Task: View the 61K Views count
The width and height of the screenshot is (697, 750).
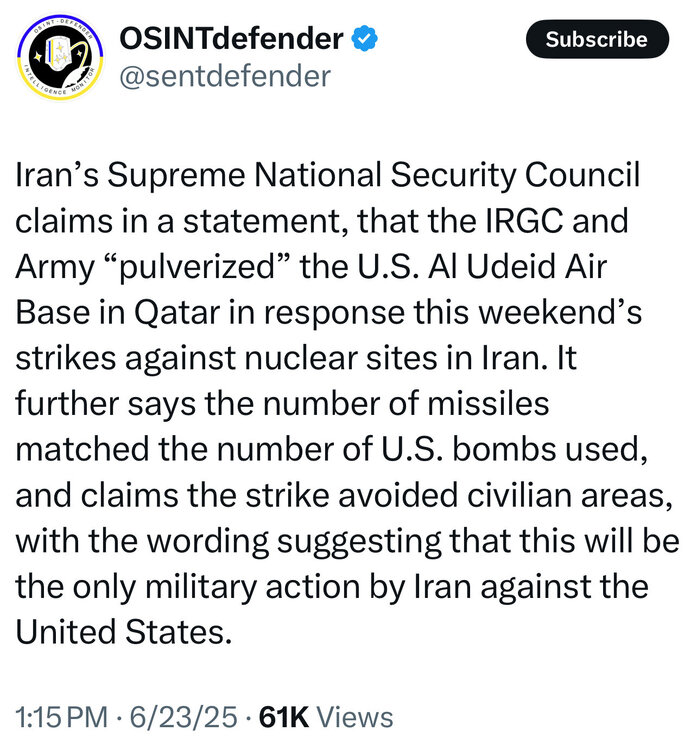Action: click(326, 716)
